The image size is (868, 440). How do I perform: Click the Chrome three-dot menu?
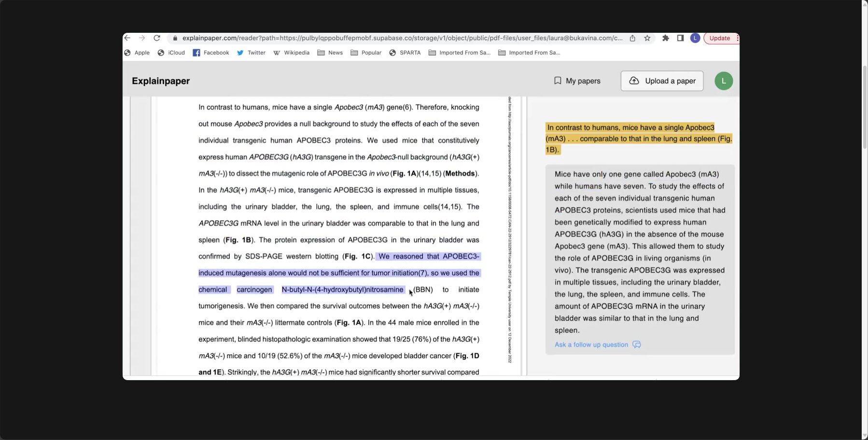coord(738,38)
